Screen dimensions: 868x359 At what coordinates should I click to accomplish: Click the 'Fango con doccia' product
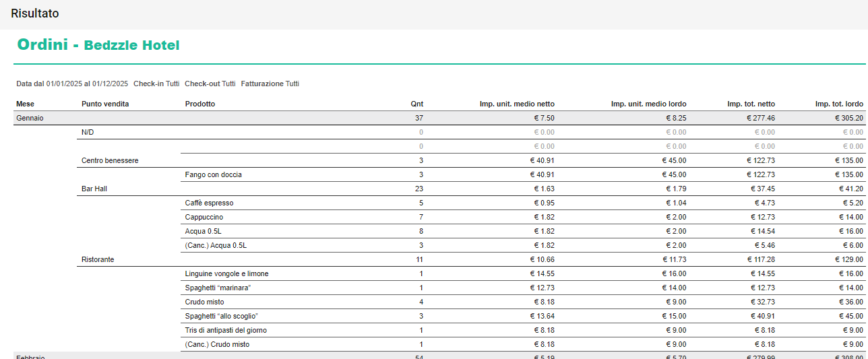[x=213, y=174]
